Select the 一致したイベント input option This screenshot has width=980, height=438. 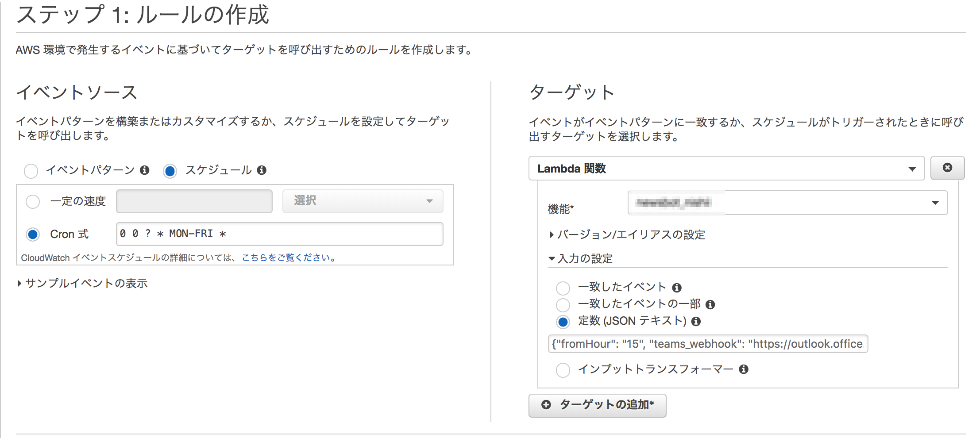point(563,288)
